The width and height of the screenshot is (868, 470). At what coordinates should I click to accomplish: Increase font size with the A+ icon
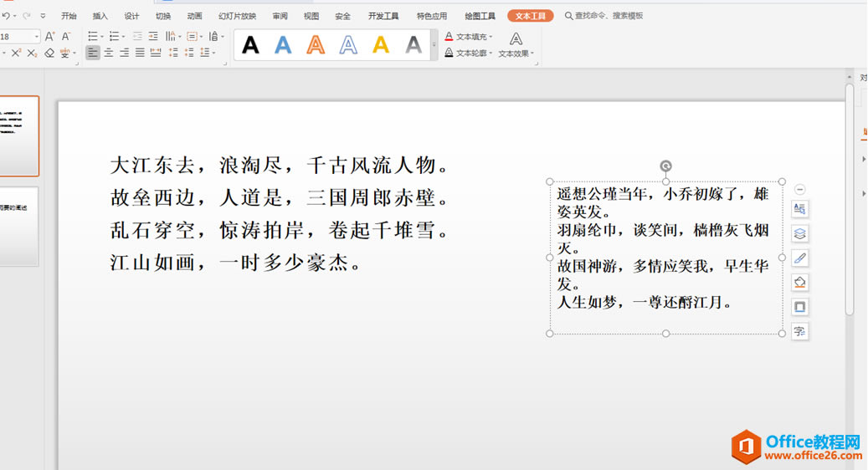pyautogui.click(x=50, y=37)
